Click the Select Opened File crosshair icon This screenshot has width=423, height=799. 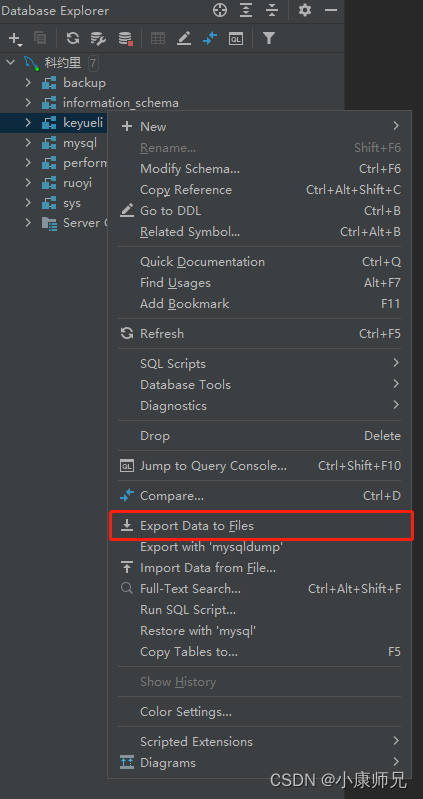click(220, 10)
